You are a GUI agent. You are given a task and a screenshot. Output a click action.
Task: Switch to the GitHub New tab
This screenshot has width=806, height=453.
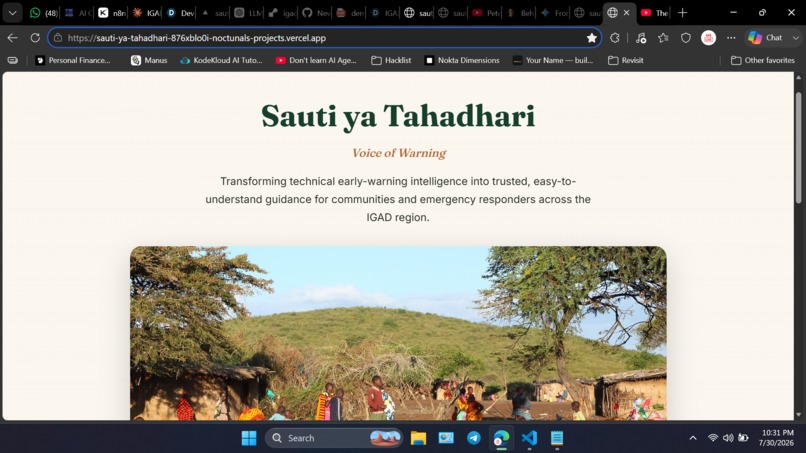coord(316,13)
